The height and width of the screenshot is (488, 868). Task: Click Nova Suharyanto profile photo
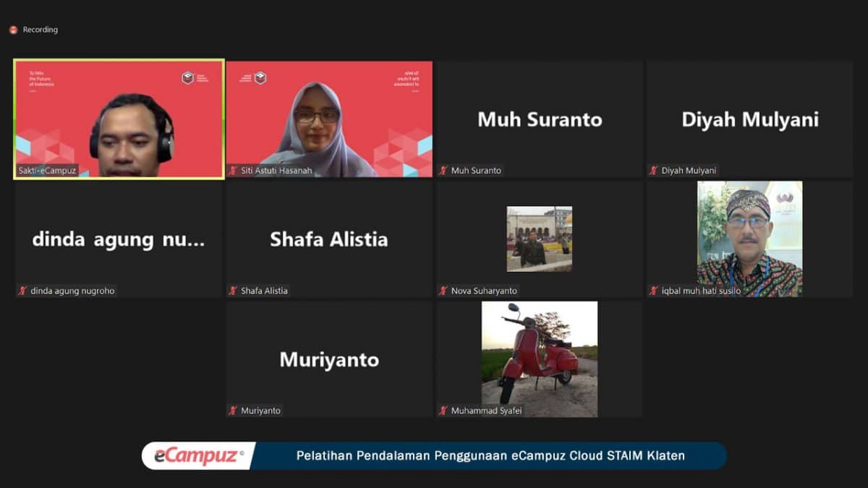(x=540, y=239)
